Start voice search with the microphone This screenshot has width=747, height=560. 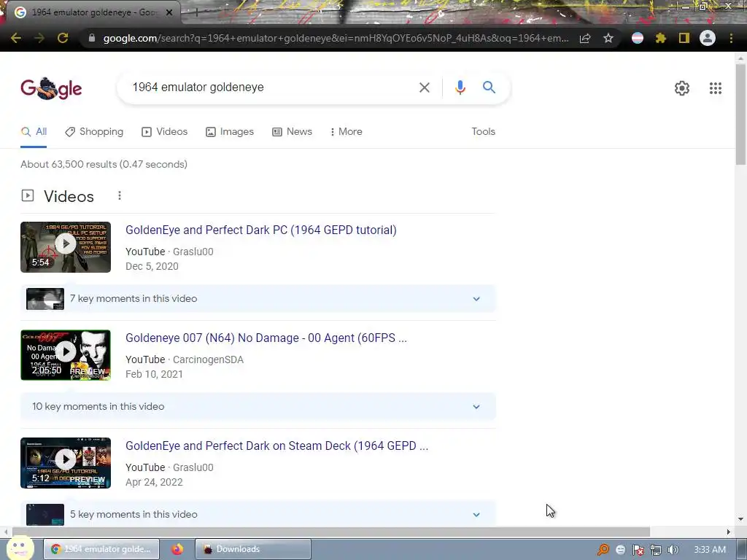point(460,87)
